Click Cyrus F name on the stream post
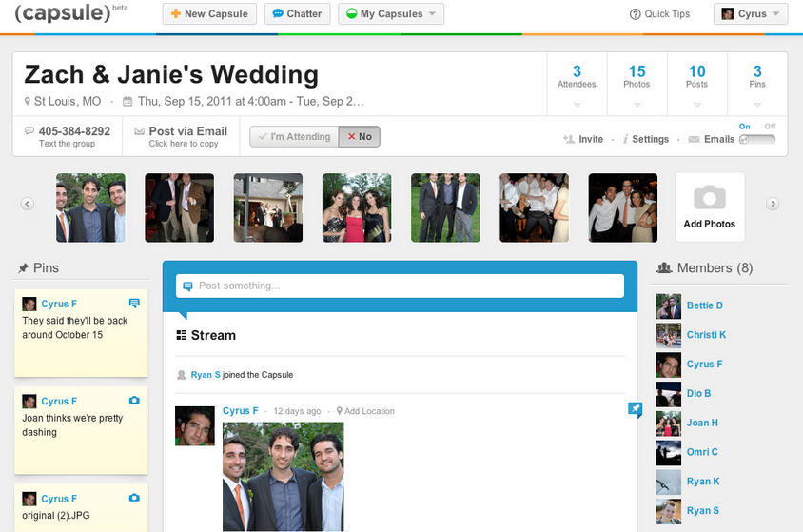The image size is (803, 532). click(241, 410)
